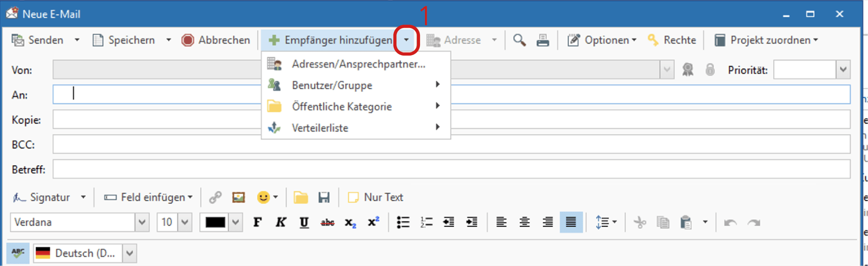Image resolution: width=868 pixels, height=266 pixels.
Task: Toggle justified alignment
Action: 571,222
